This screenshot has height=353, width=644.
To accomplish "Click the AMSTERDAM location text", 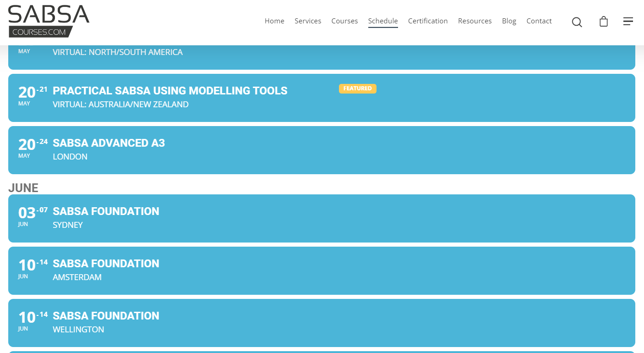I will point(77,277).
